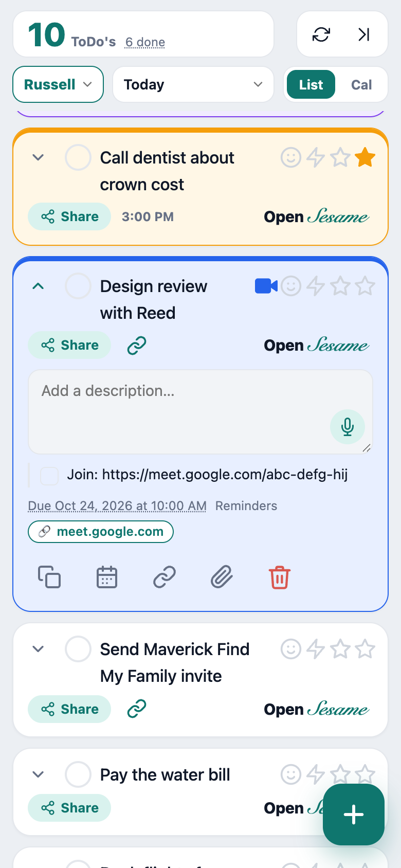The image size is (401, 868).
Task: Click the lightning bolt on Design review
Action: [x=316, y=286]
